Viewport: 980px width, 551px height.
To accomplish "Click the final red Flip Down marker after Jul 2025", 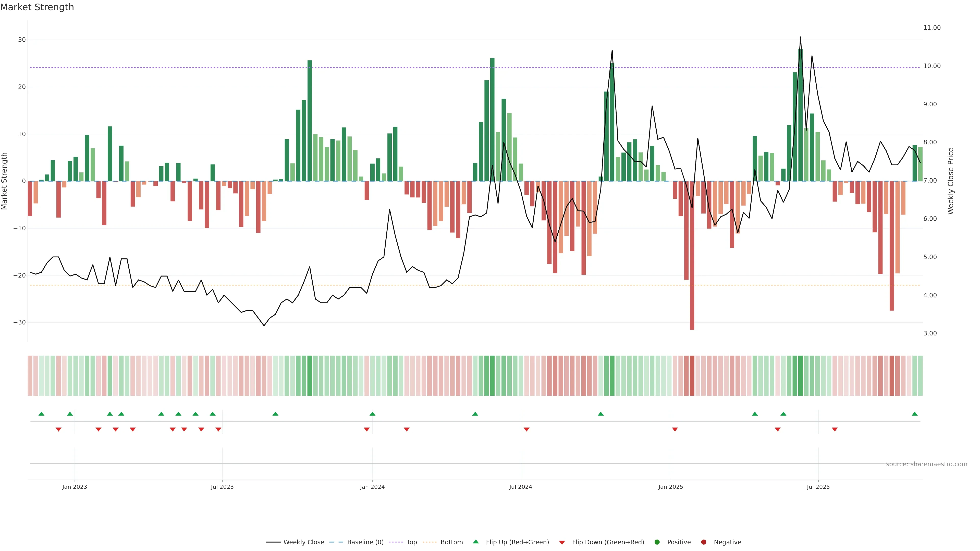I will coord(835,429).
